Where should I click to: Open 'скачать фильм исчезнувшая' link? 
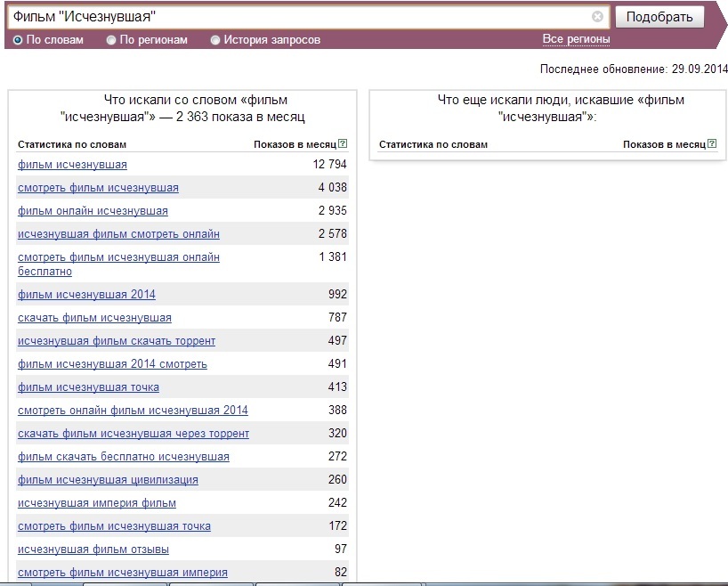tap(94, 318)
